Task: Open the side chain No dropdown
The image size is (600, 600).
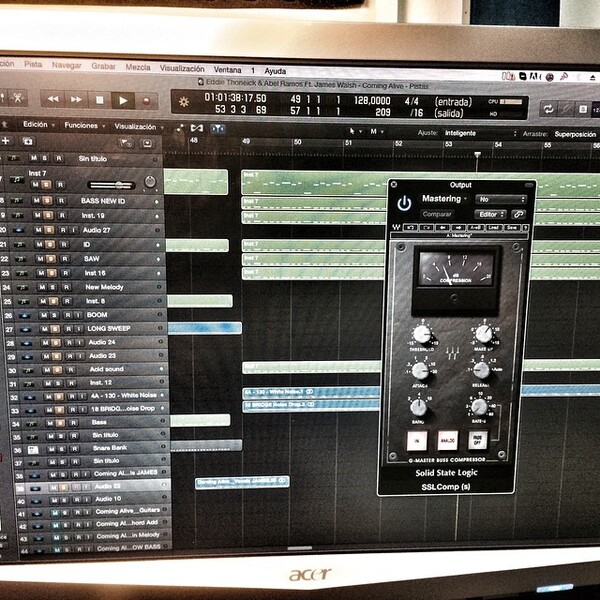Action: coord(501,199)
